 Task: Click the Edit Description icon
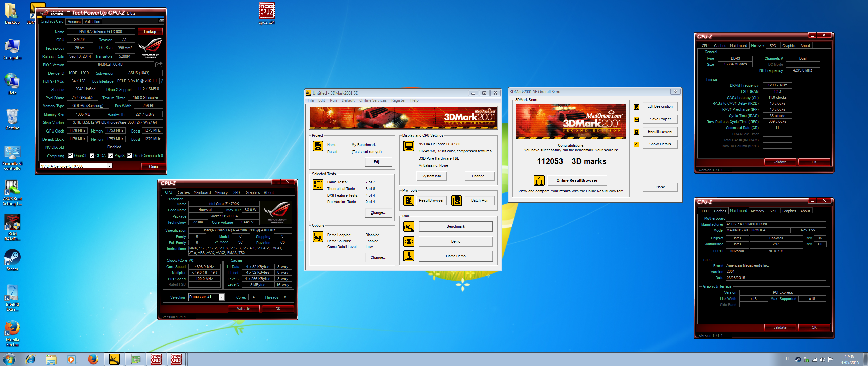click(x=637, y=107)
